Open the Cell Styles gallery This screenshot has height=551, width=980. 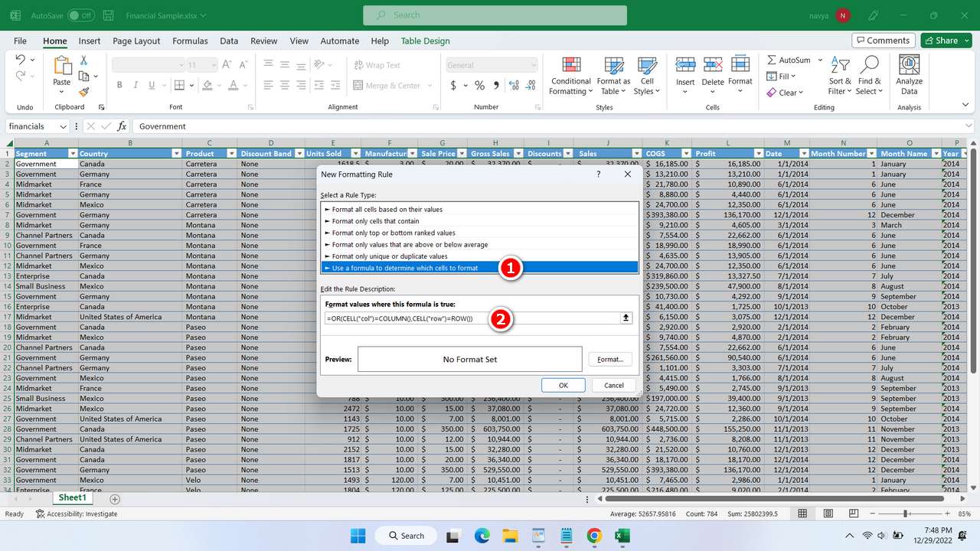pos(647,76)
